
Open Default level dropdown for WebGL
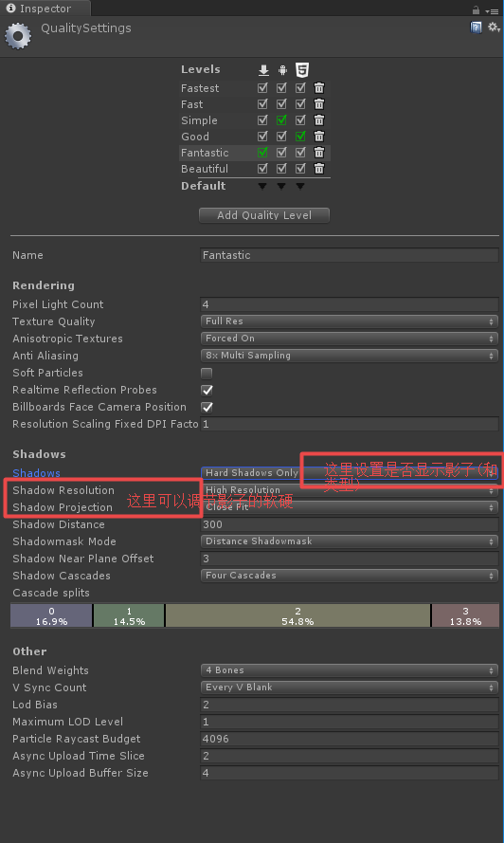click(300, 186)
